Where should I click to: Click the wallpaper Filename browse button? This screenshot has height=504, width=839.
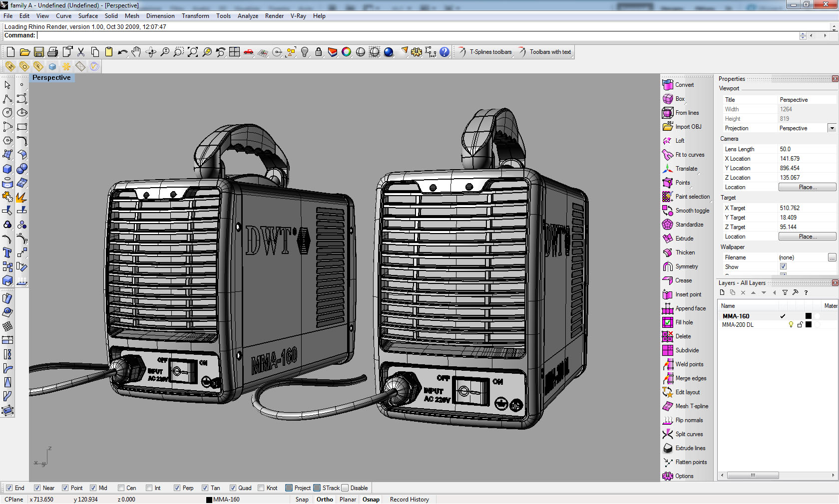832,257
